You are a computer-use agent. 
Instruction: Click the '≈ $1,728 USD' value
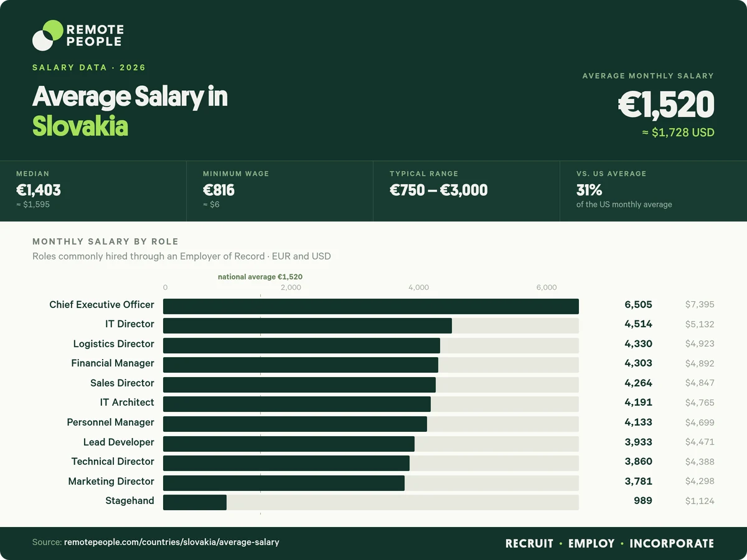click(x=679, y=133)
